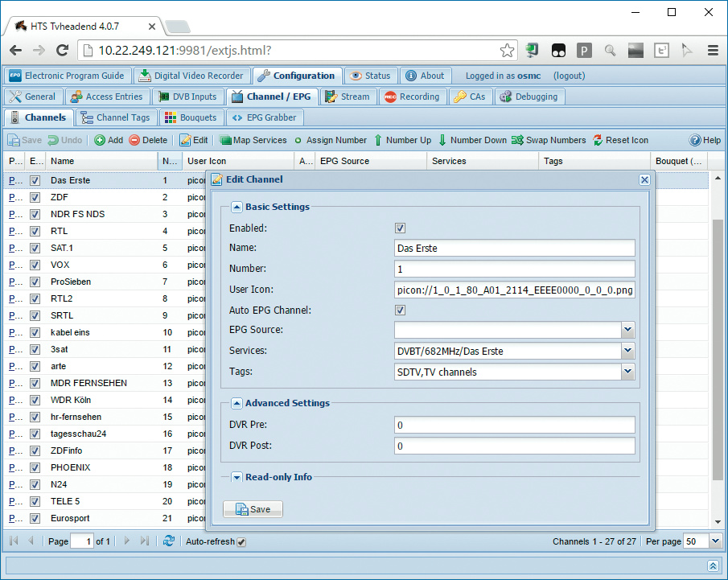Click the logout link

point(570,76)
